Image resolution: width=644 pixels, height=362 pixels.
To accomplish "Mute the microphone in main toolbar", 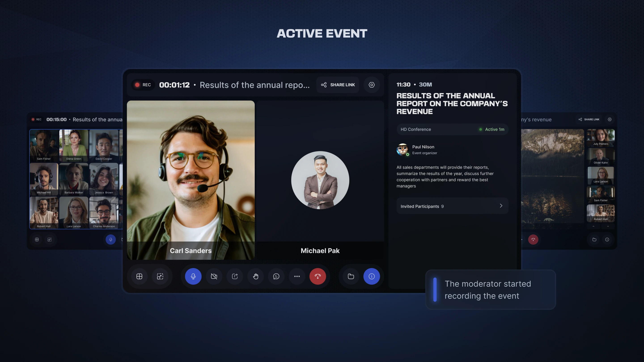I will click(x=193, y=276).
